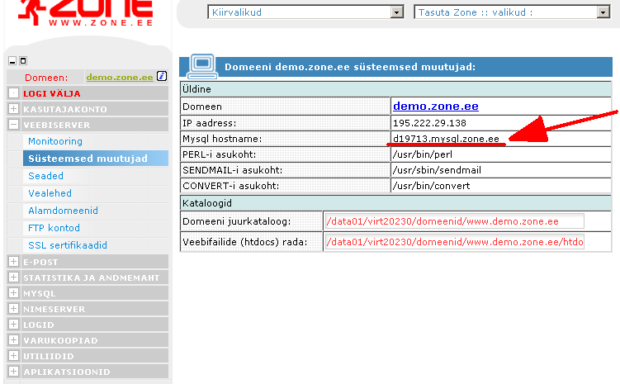Screen dimensions: 620x384
Task: Expand all menu sections with the square icon
Action: pyautogui.click(x=23, y=61)
